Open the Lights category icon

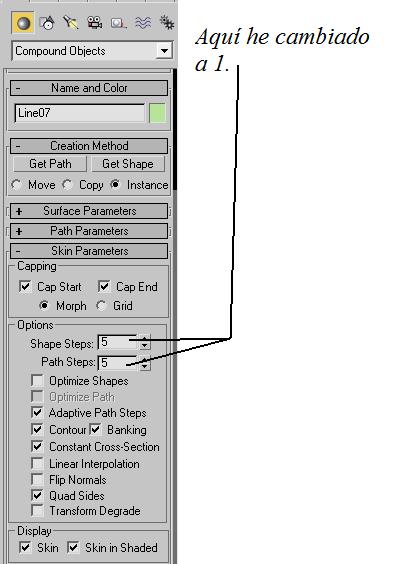[x=71, y=23]
